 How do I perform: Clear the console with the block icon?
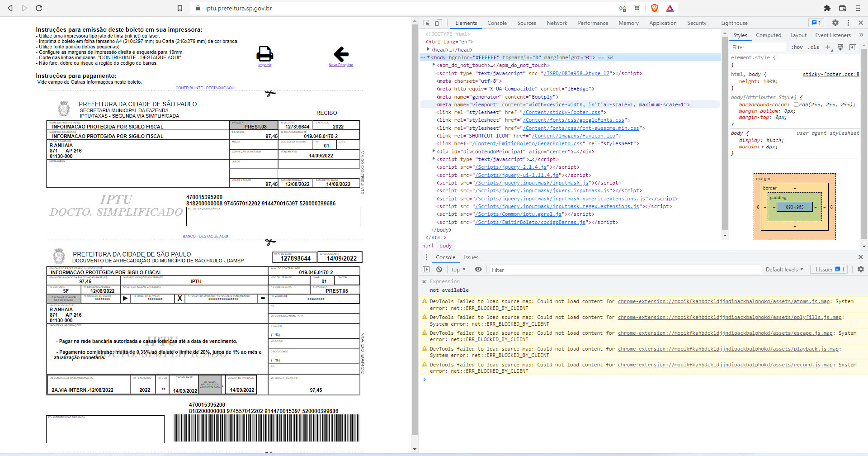click(x=439, y=269)
